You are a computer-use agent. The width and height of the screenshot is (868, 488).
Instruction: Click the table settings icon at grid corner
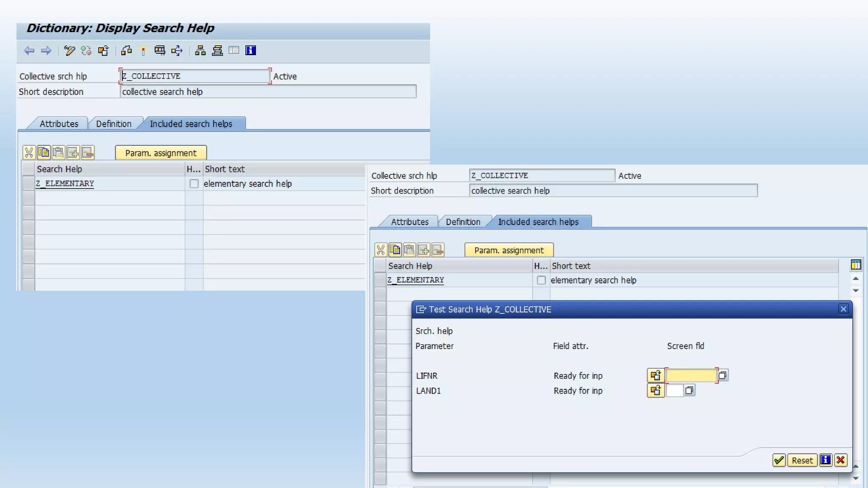(856, 265)
